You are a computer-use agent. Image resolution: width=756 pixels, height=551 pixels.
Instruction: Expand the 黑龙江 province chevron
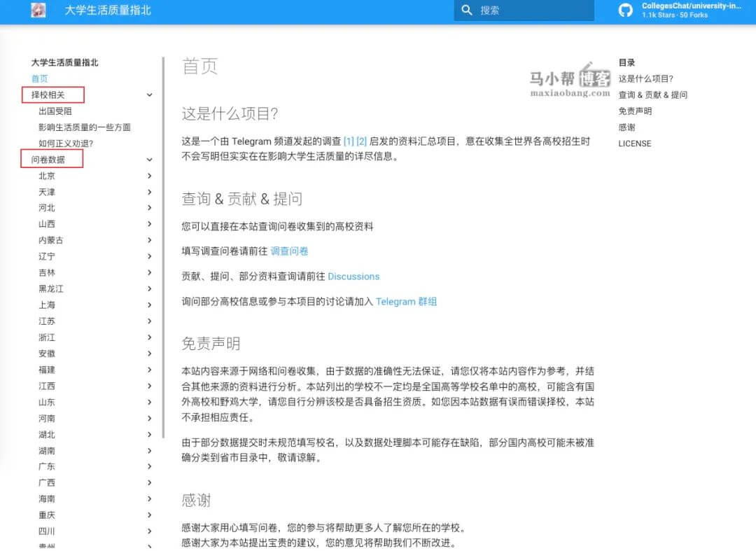coord(149,288)
